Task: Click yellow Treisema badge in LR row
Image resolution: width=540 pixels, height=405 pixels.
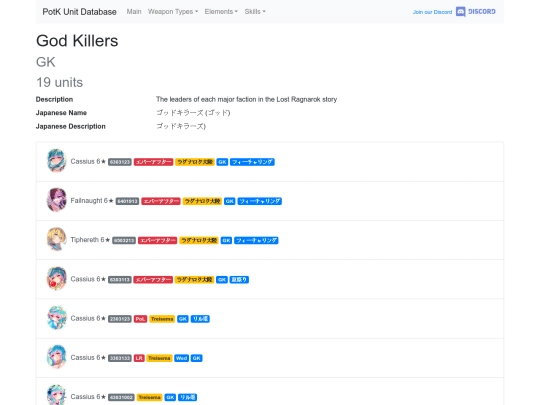Action: tap(159, 358)
